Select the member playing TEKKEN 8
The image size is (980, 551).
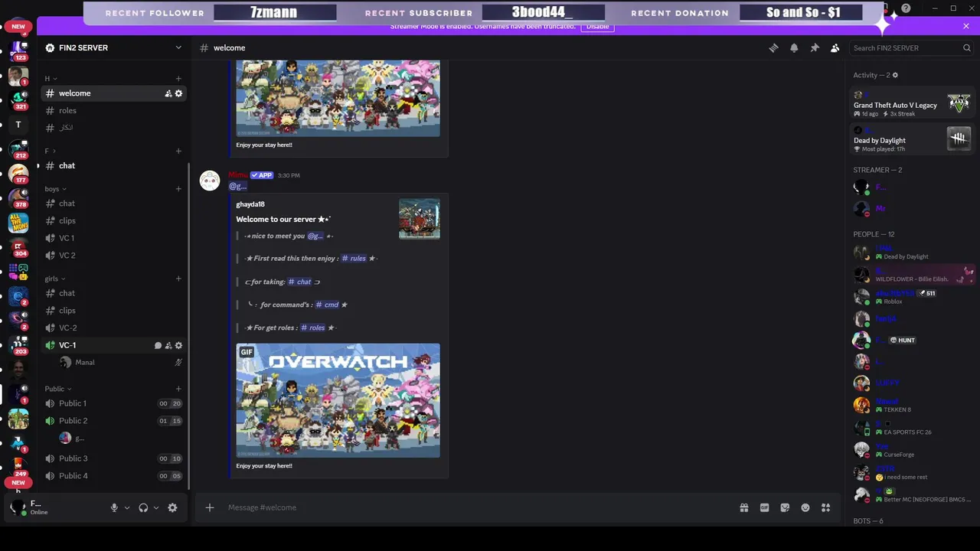pyautogui.click(x=912, y=405)
